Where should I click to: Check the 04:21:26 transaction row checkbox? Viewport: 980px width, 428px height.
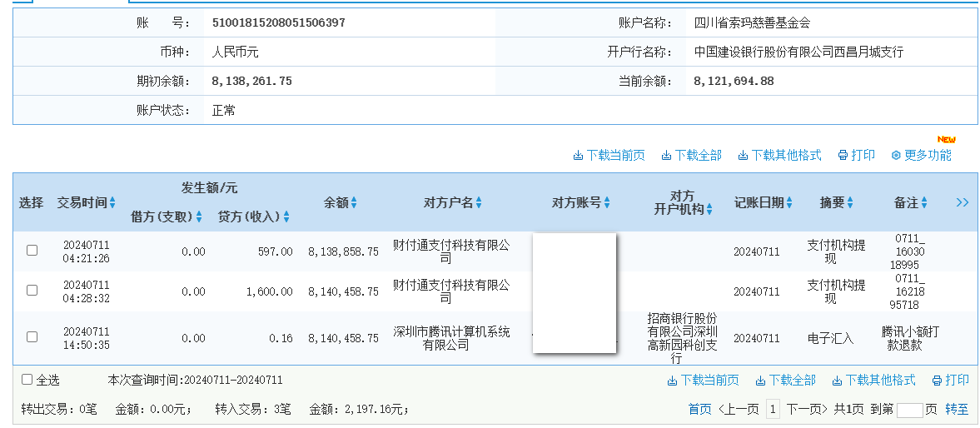tap(32, 250)
